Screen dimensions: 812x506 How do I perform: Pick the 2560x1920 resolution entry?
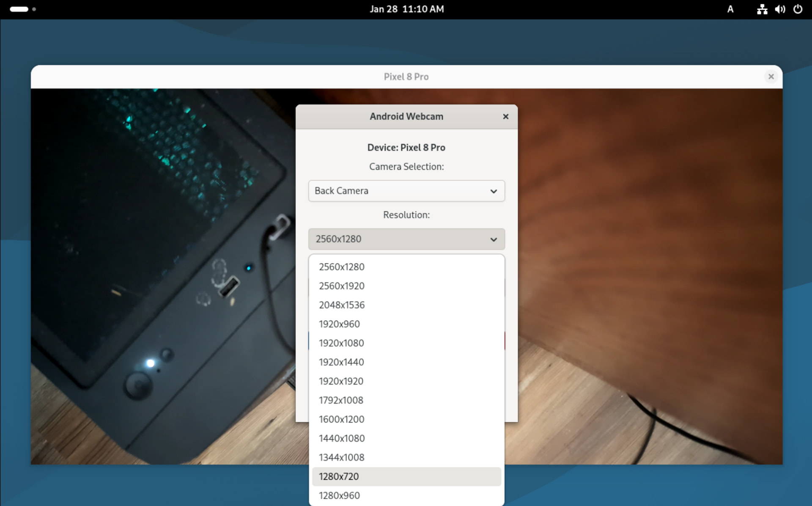click(x=341, y=286)
